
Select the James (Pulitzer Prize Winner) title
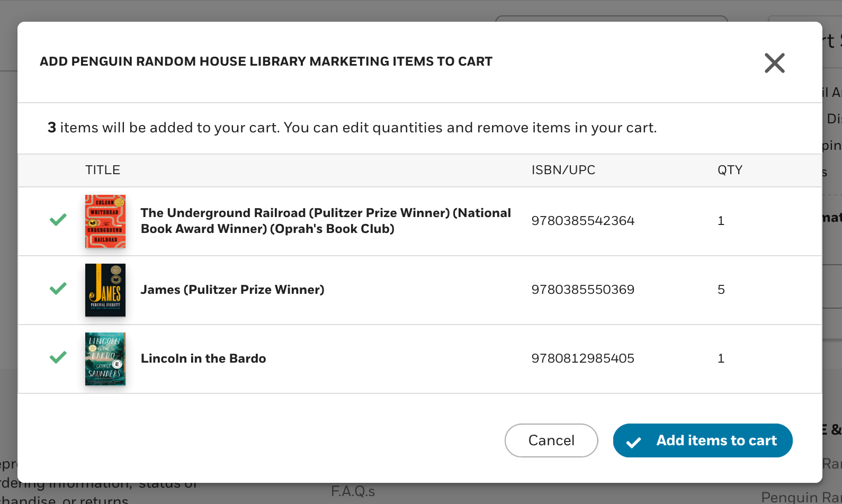tap(232, 290)
